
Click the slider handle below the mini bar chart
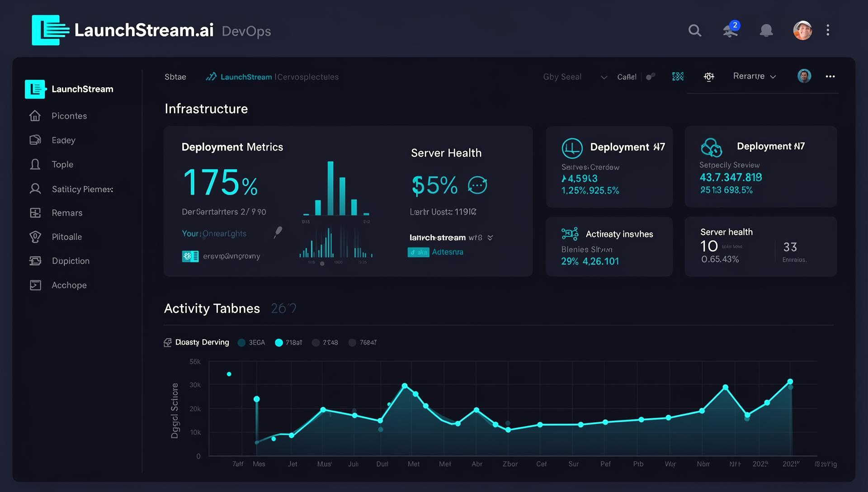tap(322, 264)
